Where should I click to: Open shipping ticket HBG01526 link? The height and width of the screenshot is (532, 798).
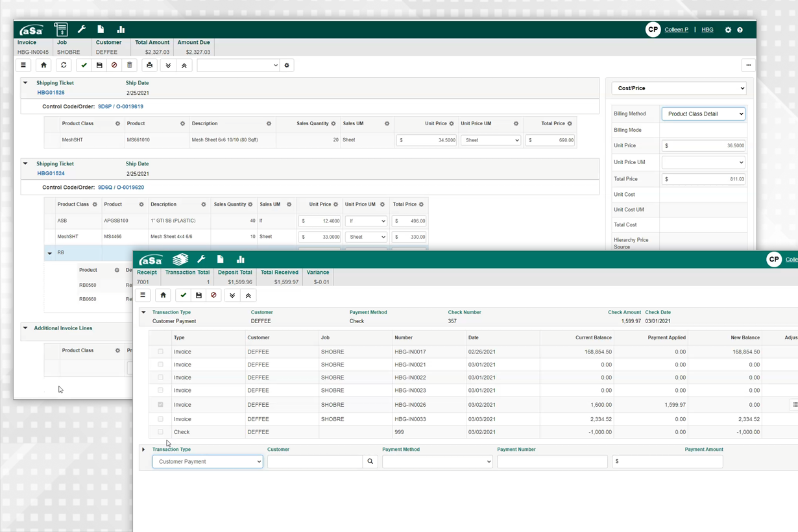pos(51,93)
